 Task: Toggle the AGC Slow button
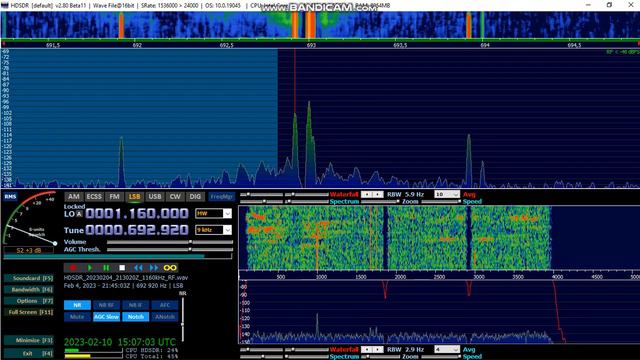(106, 317)
